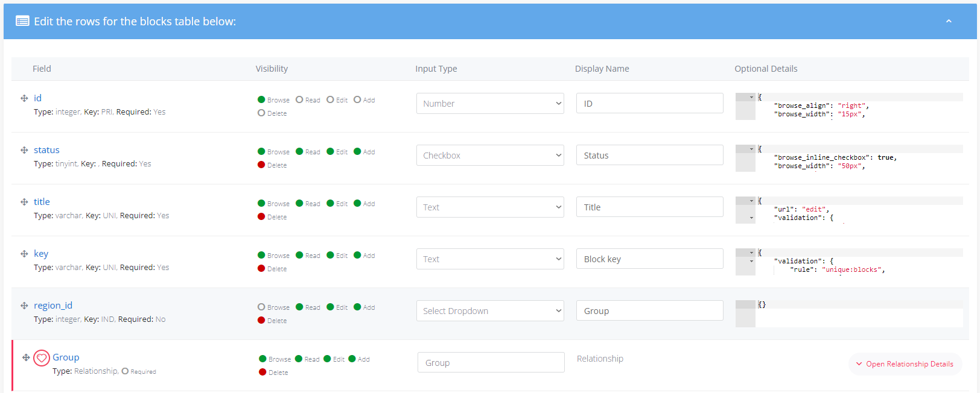Click the drag handle for the id row
The image size is (980, 393).
click(x=24, y=98)
